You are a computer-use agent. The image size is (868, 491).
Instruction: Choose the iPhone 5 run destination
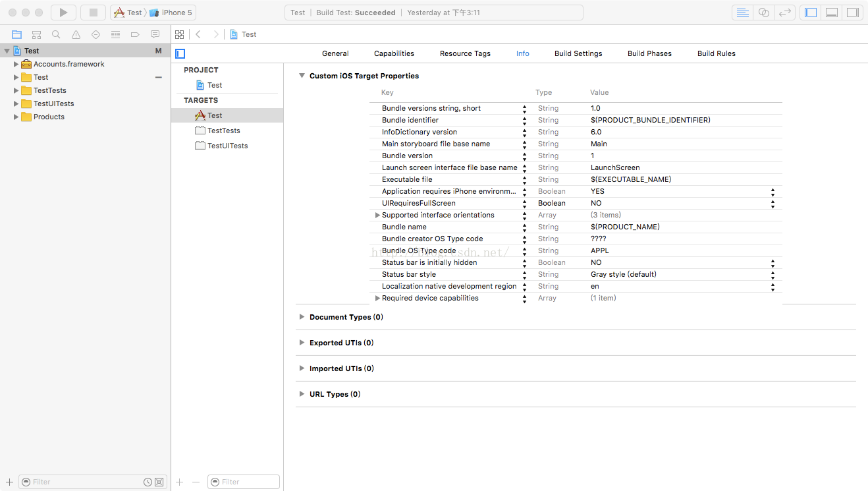171,13
